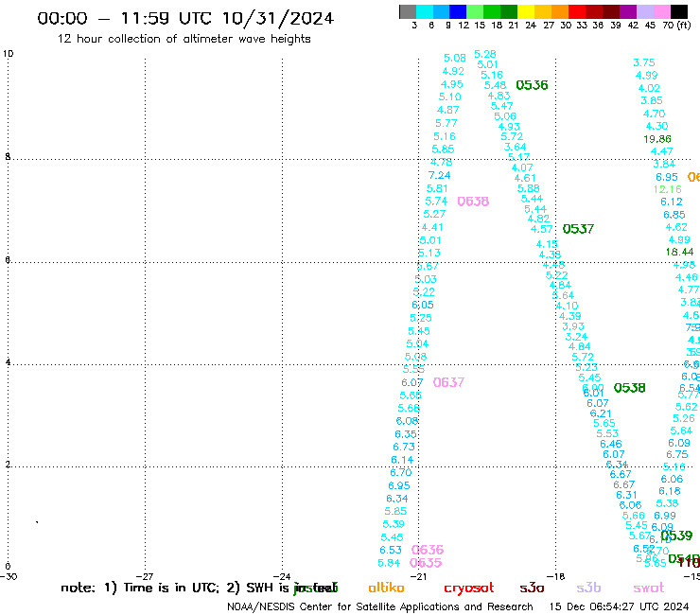The height and width of the screenshot is (615, 700).
Task: Select the dark green value 18.44
Action: (679, 253)
